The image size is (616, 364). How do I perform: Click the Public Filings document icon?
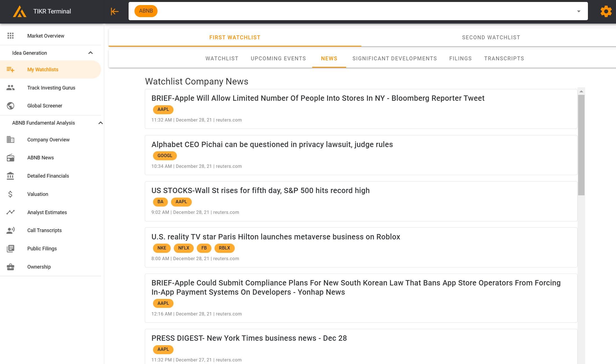pos(11,249)
